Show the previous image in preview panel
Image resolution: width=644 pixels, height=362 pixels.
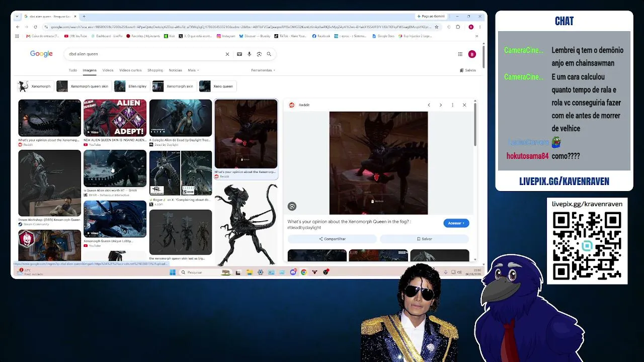point(429,105)
